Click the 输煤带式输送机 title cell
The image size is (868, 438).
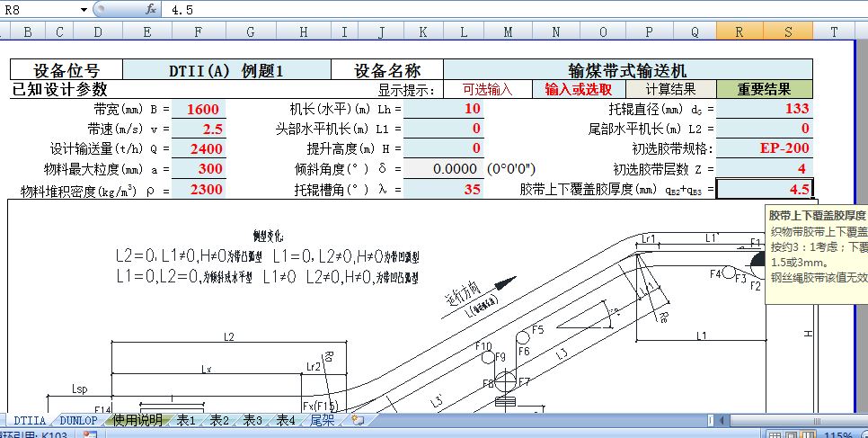[x=628, y=70]
